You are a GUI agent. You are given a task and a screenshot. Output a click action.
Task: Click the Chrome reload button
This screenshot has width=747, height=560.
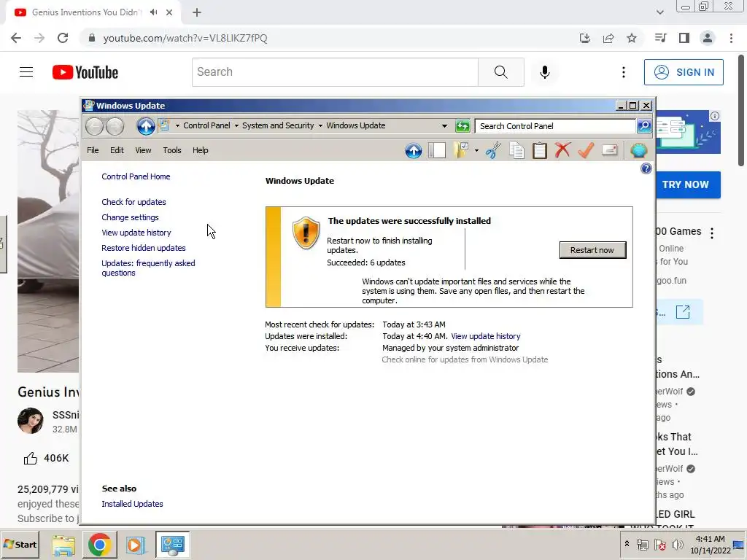[63, 38]
